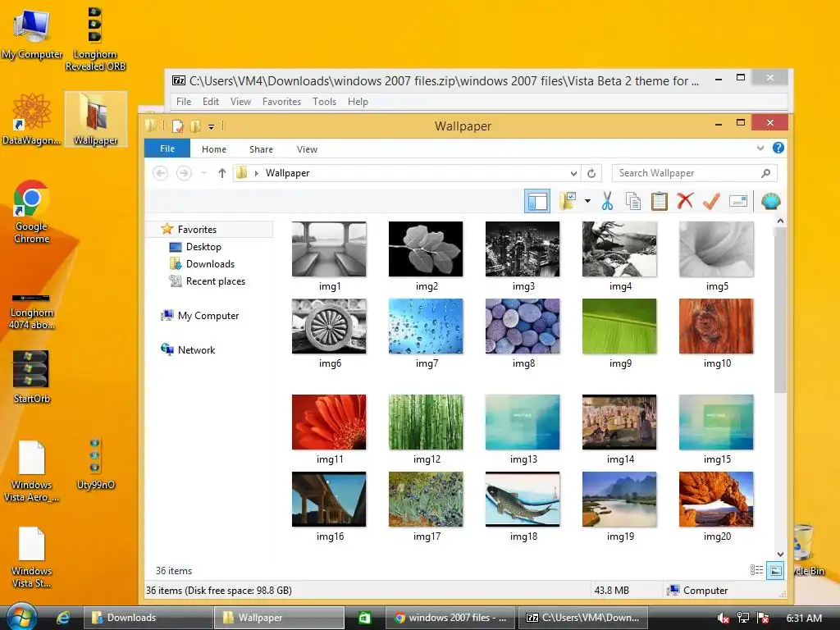
Task: Open View menu in 7-Zip window
Action: 240,102
